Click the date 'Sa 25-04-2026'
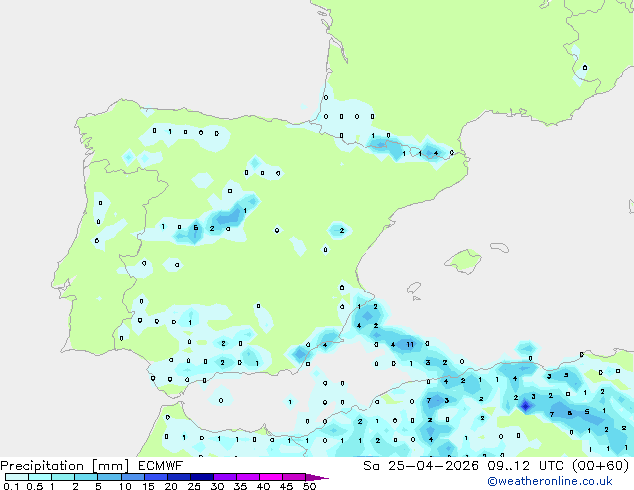 coord(421,466)
